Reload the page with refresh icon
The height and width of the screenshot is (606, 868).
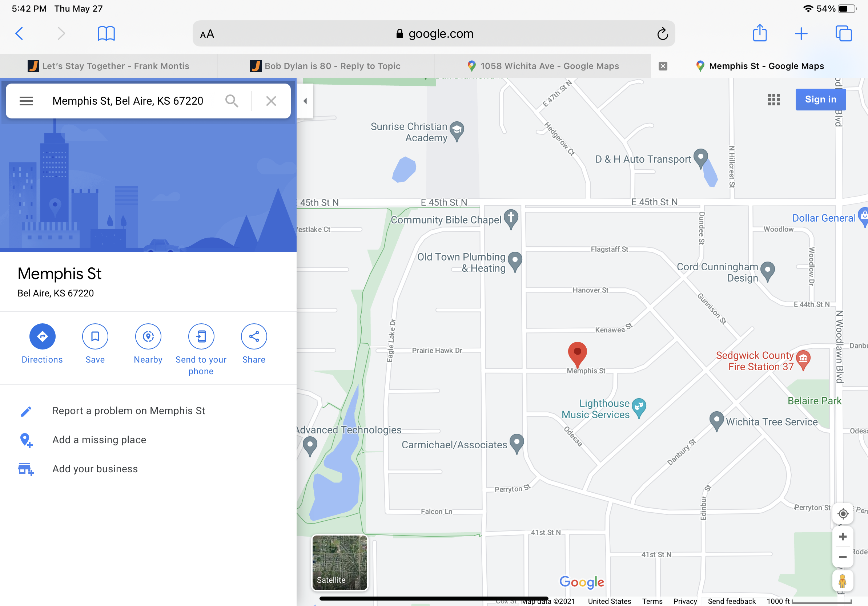point(662,34)
